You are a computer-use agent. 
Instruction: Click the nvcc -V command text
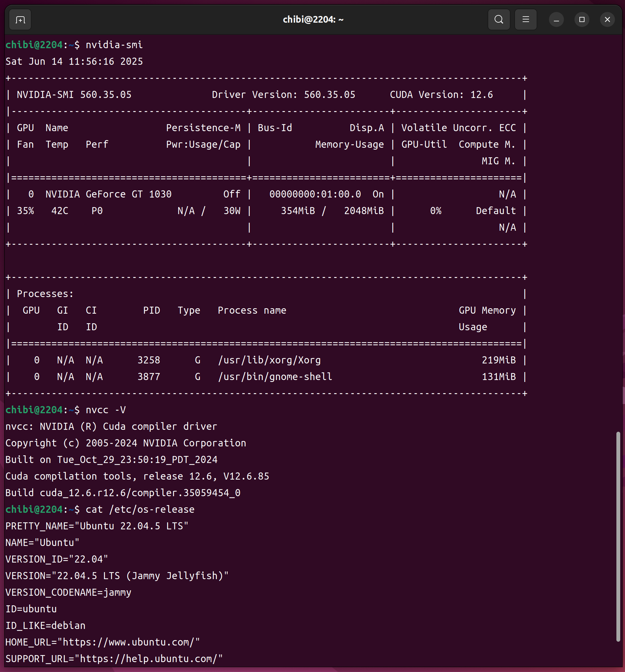[106, 410]
